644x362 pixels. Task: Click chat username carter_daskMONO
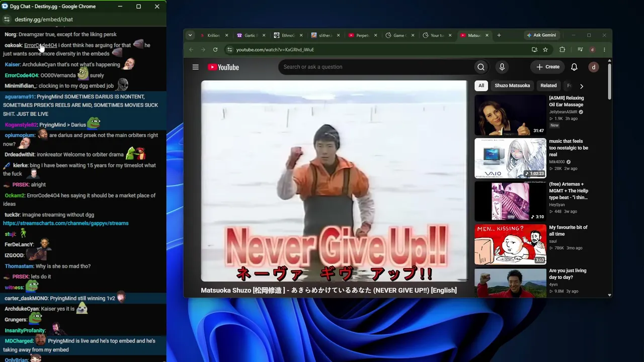point(26,299)
